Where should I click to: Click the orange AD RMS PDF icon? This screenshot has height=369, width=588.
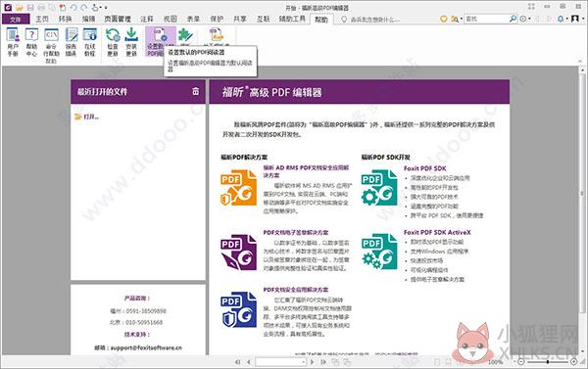(x=238, y=188)
